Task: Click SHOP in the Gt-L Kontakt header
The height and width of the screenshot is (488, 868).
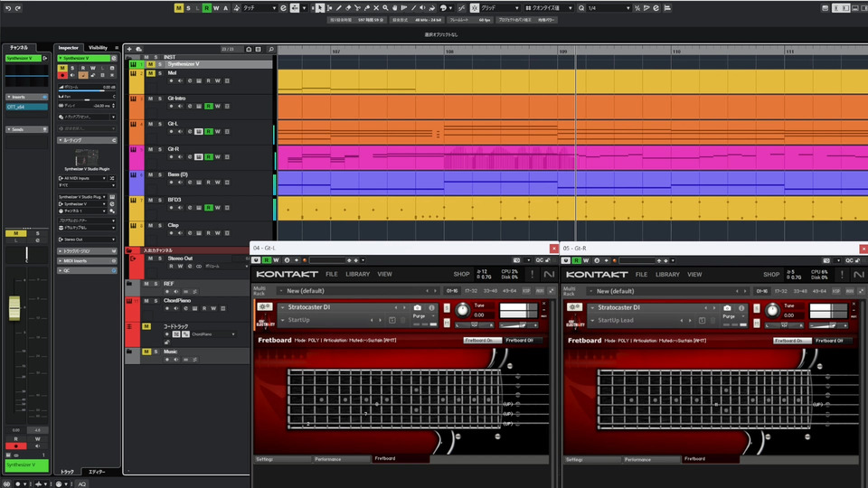Action: 461,275
